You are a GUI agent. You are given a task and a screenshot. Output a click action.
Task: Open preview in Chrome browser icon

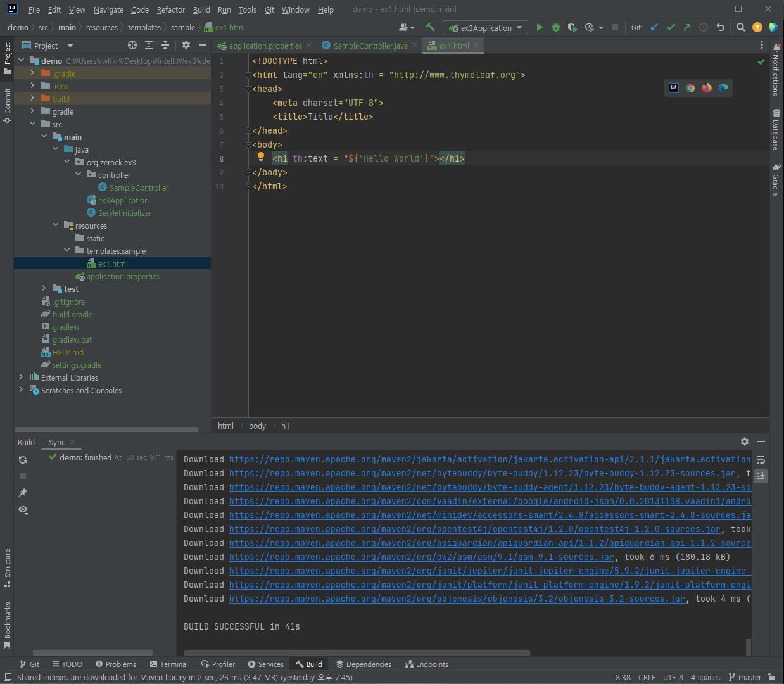point(690,88)
